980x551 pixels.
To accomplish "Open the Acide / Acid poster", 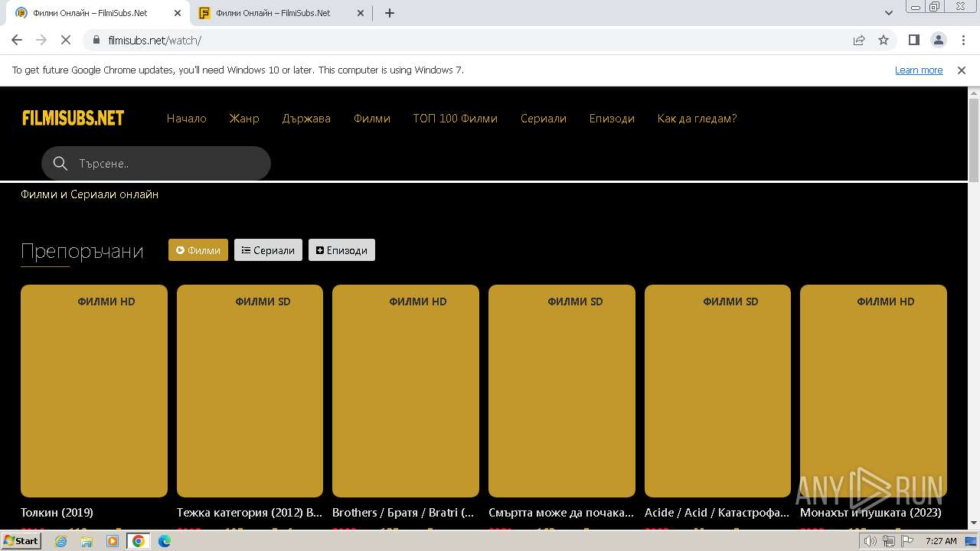I will (717, 391).
